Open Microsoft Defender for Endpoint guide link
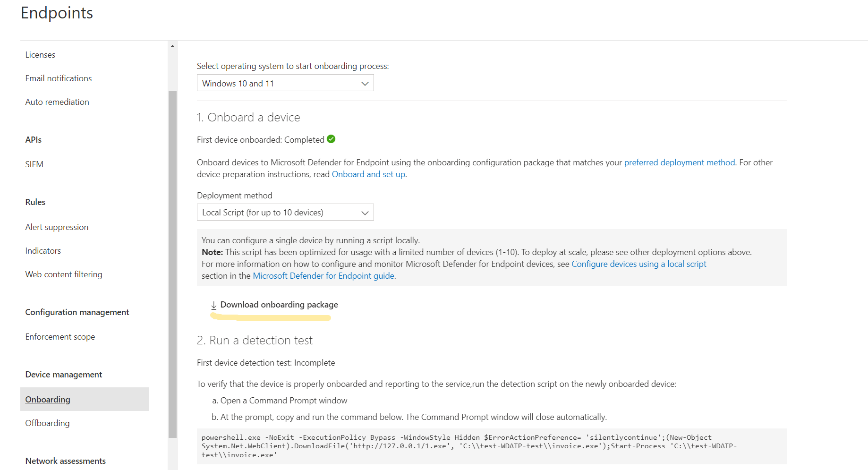 coord(323,276)
